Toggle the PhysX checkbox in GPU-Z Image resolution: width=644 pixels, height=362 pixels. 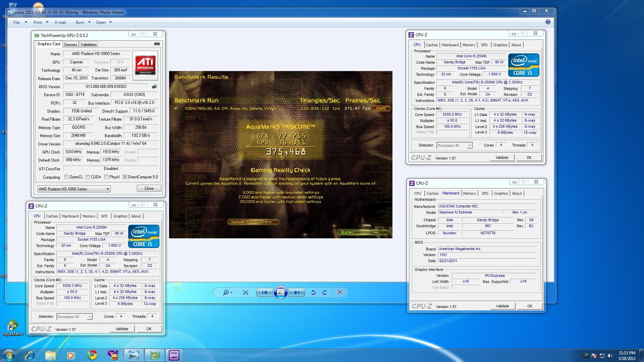tap(106, 177)
